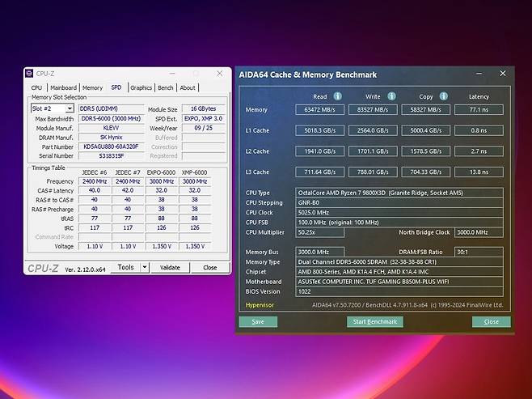Click the Close button in CPU-Z

coord(210,267)
